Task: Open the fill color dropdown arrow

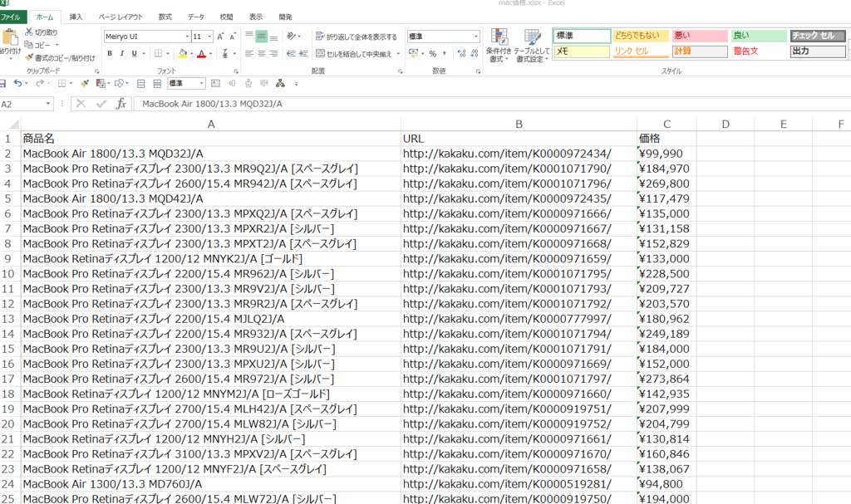Action: point(192,54)
